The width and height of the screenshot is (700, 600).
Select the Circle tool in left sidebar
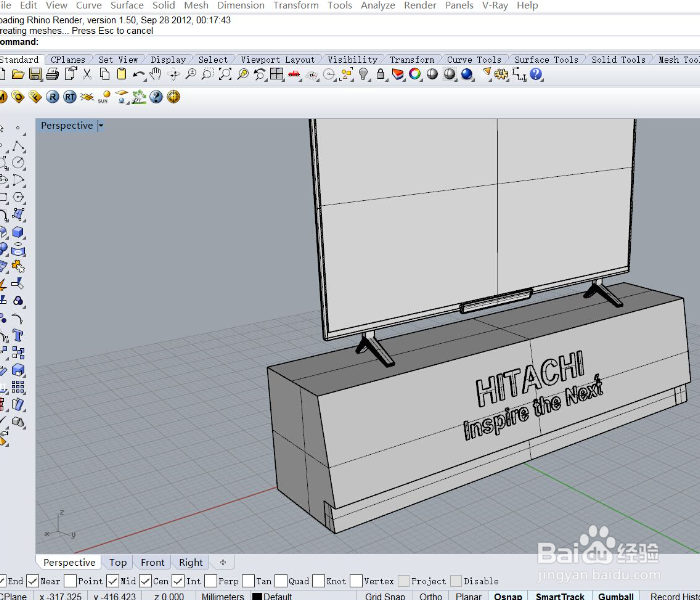18,163
